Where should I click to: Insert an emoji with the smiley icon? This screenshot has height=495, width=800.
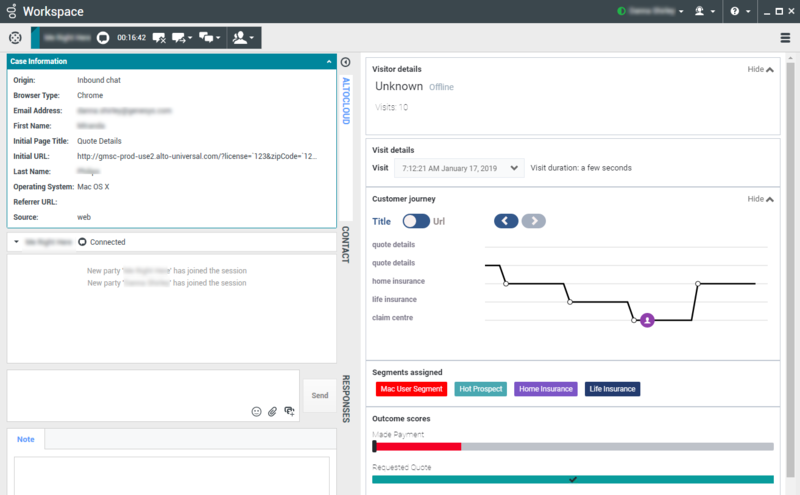pyautogui.click(x=257, y=411)
